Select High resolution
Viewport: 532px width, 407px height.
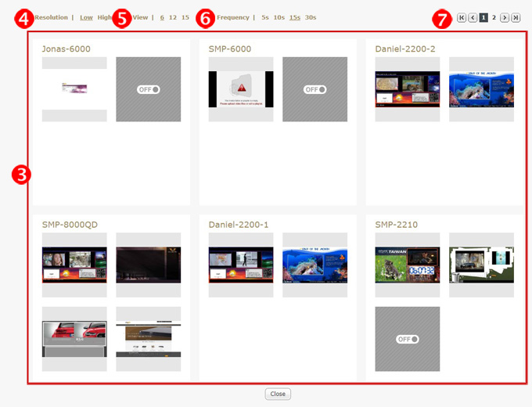coord(105,17)
